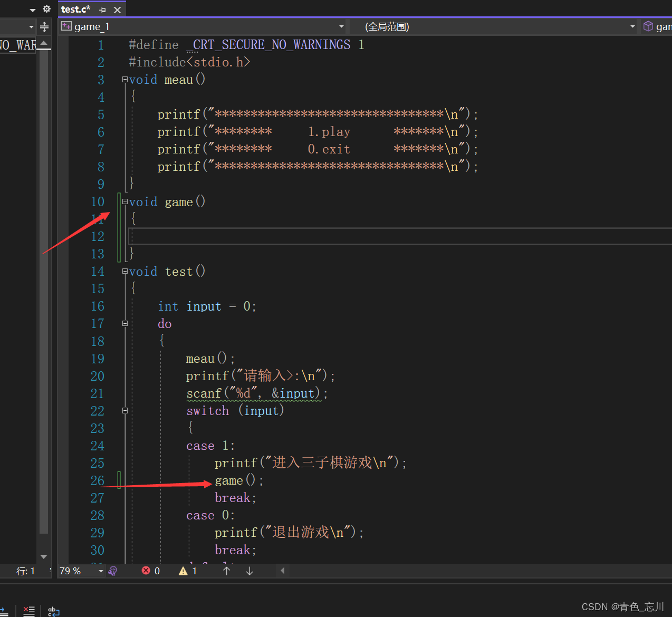Click the yellow warning count indicator showing 1
The height and width of the screenshot is (617, 672).
[x=188, y=571]
